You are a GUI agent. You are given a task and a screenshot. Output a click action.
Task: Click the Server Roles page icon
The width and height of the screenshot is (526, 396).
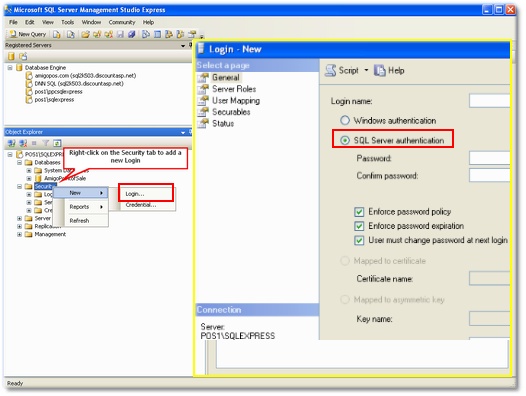tap(203, 89)
